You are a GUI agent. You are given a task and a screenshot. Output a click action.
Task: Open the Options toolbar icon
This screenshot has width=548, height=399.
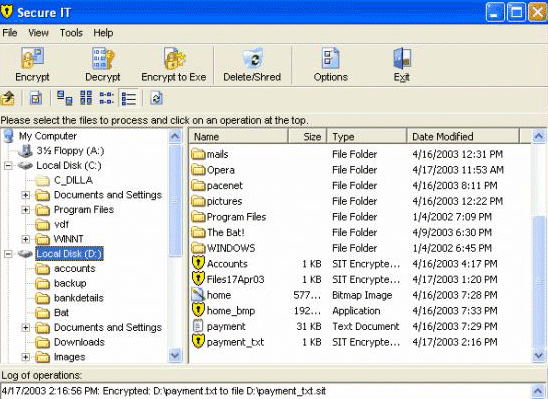[330, 58]
